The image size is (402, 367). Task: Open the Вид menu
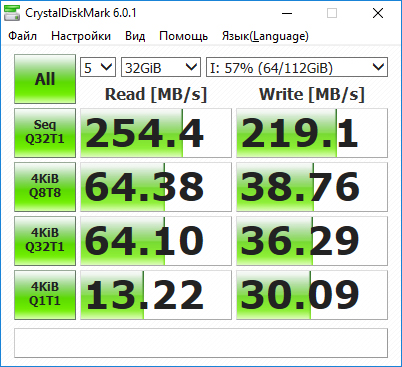[135, 36]
